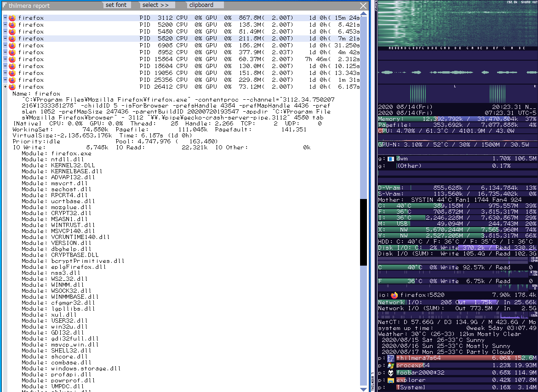Click the report scrollbar down arrow
This screenshot has width=538, height=392.
click(x=363, y=389)
